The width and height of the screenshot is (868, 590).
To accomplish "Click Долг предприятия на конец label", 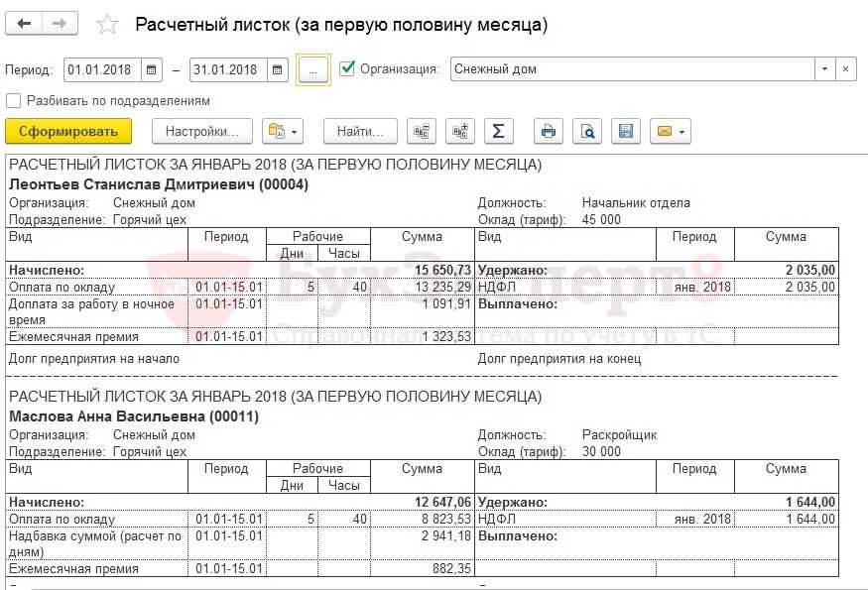I will click(x=559, y=358).
